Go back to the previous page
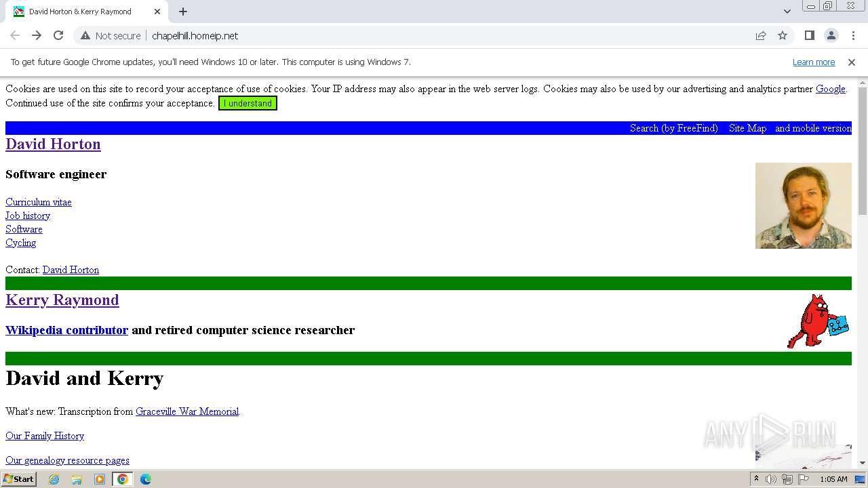 point(15,36)
